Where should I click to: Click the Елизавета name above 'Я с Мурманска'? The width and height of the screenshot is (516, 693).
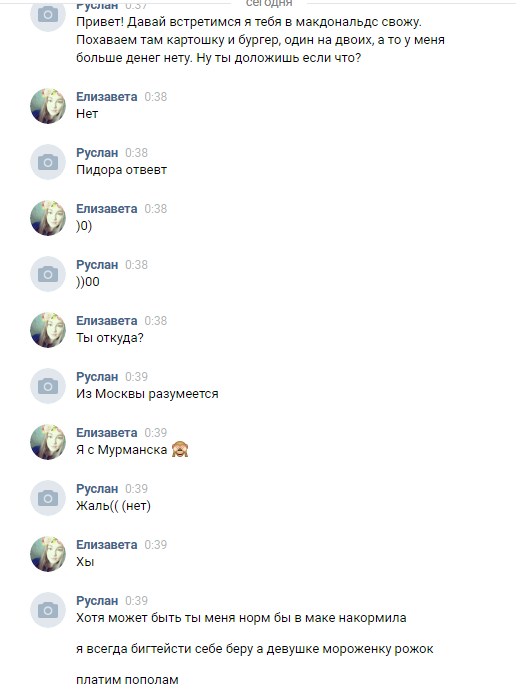tap(106, 432)
